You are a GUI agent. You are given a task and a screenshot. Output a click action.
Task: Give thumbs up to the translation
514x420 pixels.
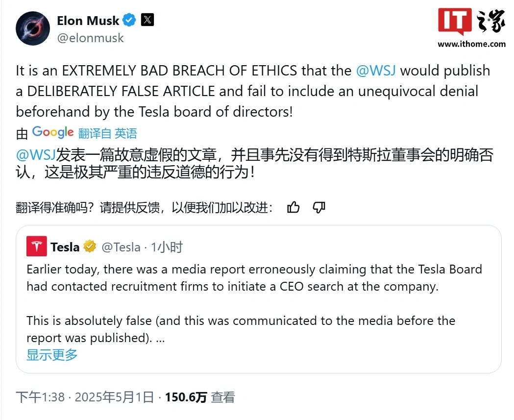pos(293,207)
